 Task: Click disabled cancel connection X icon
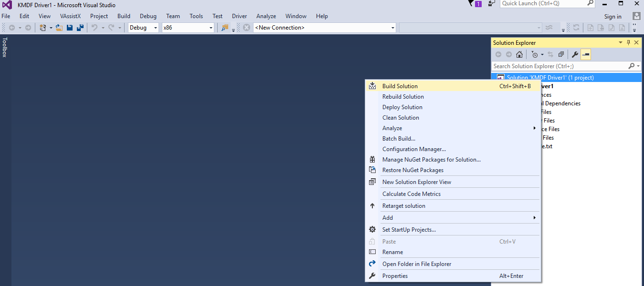click(x=246, y=28)
